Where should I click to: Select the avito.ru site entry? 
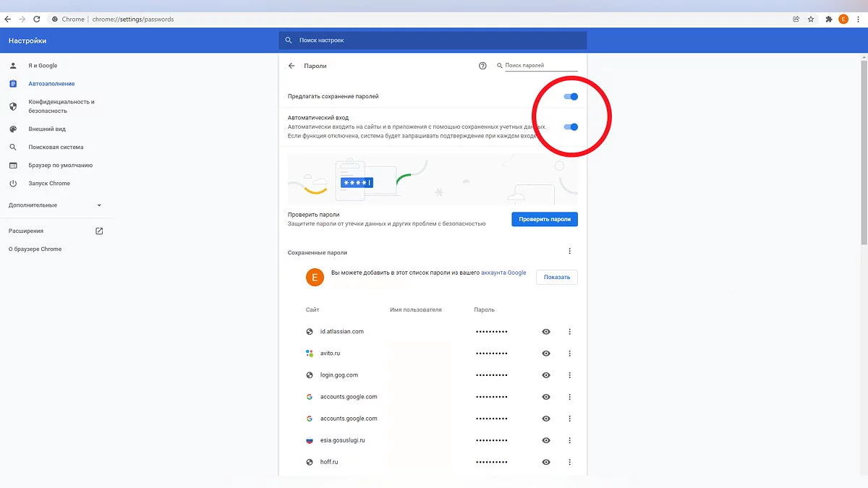330,354
